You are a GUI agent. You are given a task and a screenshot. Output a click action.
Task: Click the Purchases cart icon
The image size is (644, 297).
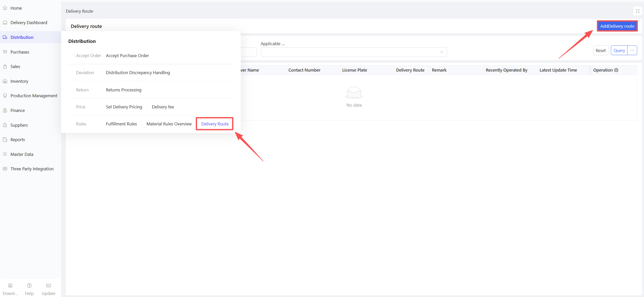[x=5, y=52]
